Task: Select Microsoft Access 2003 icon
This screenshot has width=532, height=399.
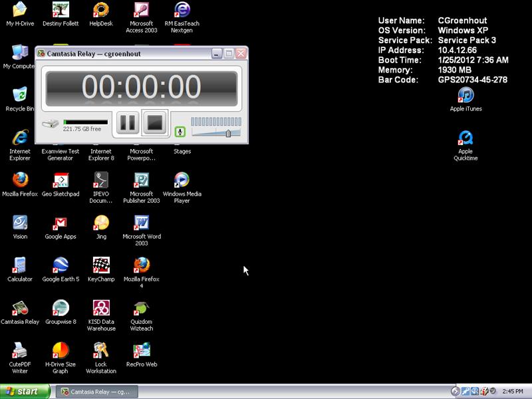Action: click(142, 17)
